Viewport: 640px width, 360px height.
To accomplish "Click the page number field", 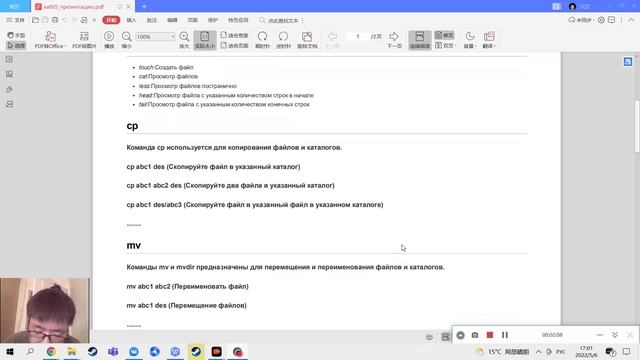I will [x=358, y=37].
